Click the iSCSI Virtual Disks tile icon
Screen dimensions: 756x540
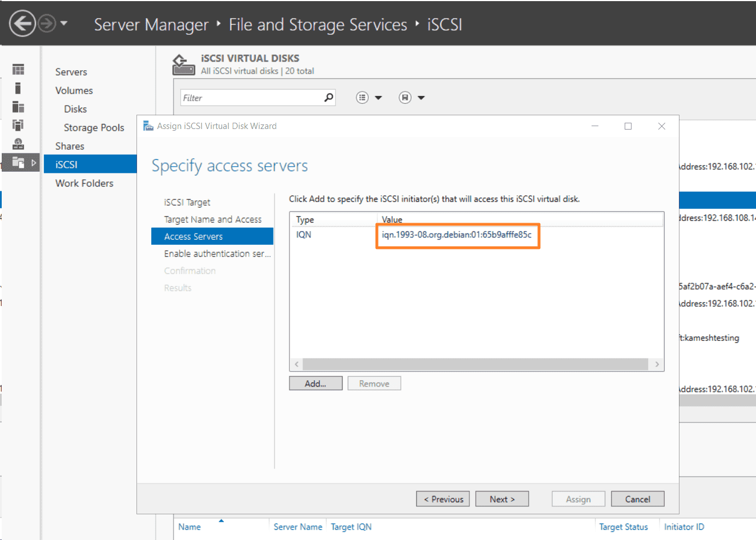coord(184,65)
